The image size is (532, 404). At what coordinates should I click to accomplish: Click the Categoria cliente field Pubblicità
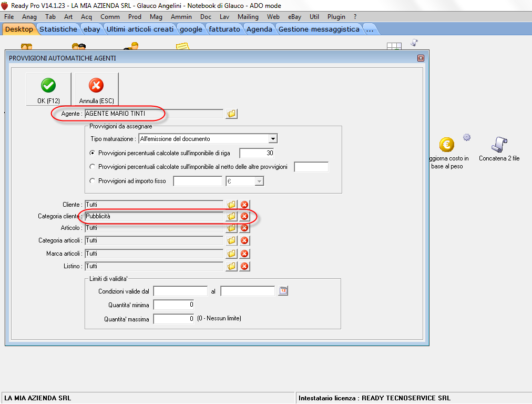[x=154, y=216]
